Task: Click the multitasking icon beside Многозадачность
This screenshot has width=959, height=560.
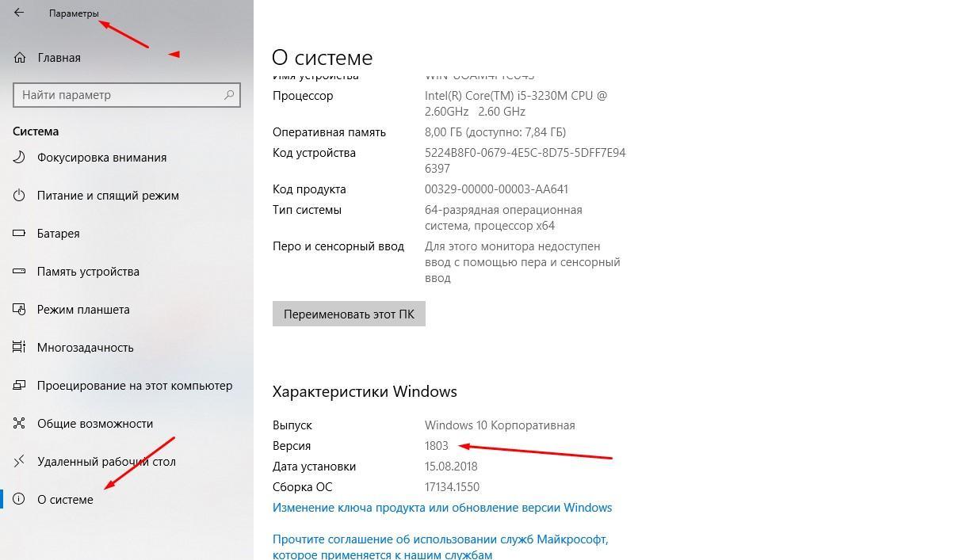Action: 20,347
